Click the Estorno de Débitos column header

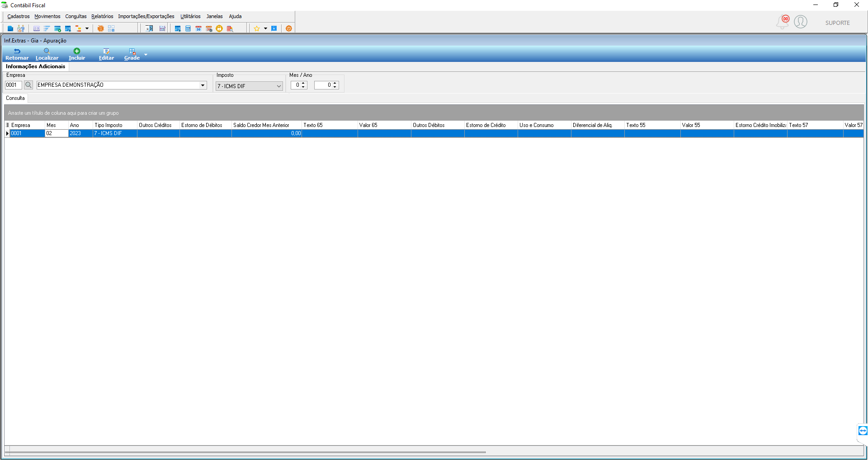[206, 125]
